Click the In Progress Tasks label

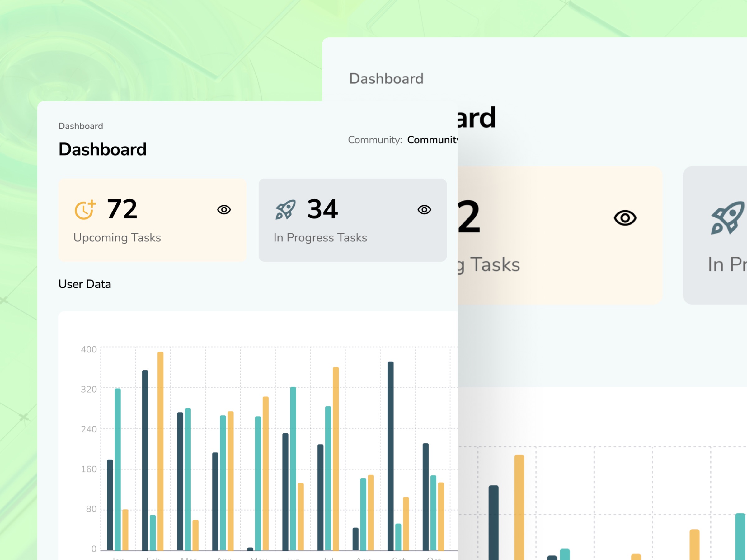click(x=320, y=238)
